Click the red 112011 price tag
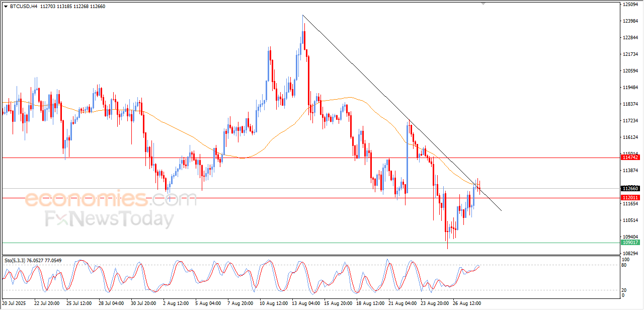Image resolution: width=644 pixels, height=310 pixels. [x=630, y=198]
